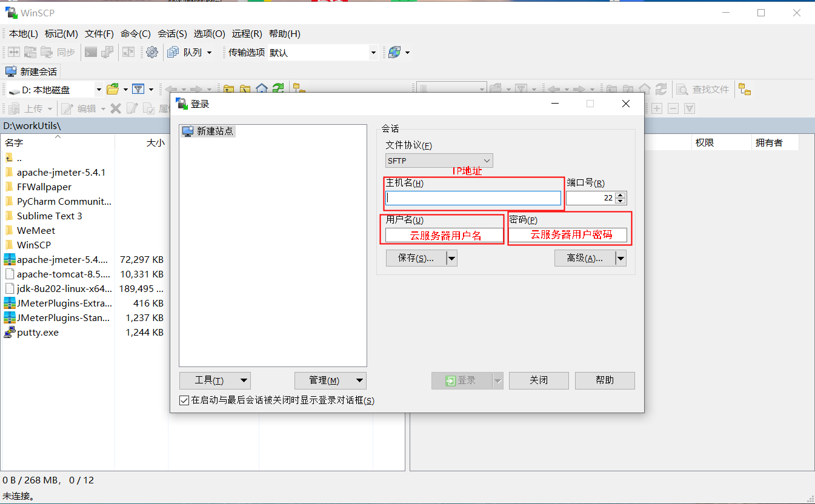The height and width of the screenshot is (504, 815).
Task: Click the compare directories toolbar icon
Action: click(13, 53)
